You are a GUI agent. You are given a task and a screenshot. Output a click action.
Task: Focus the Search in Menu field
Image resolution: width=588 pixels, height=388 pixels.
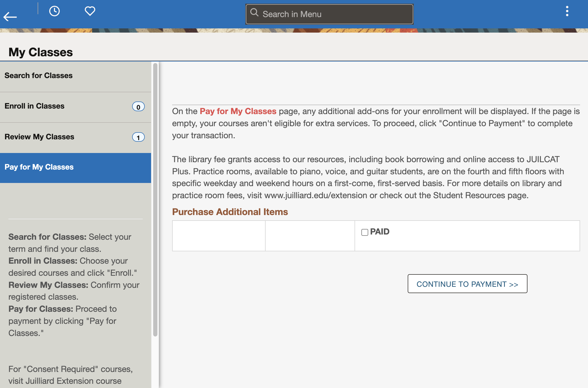(329, 14)
